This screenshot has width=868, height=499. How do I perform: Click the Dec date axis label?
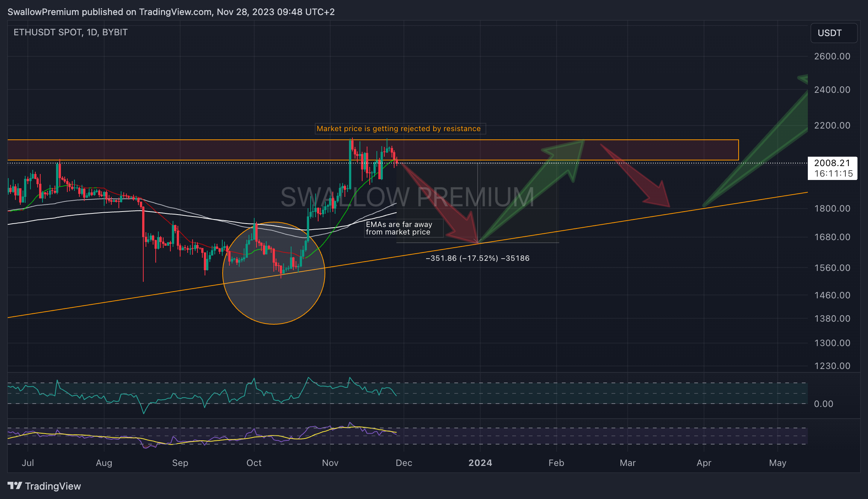pos(404,463)
